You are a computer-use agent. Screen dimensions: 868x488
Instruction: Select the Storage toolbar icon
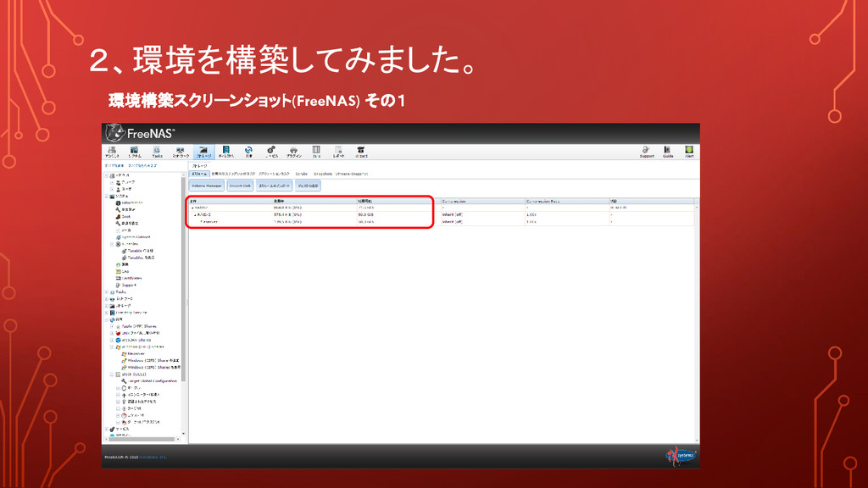[x=203, y=152]
